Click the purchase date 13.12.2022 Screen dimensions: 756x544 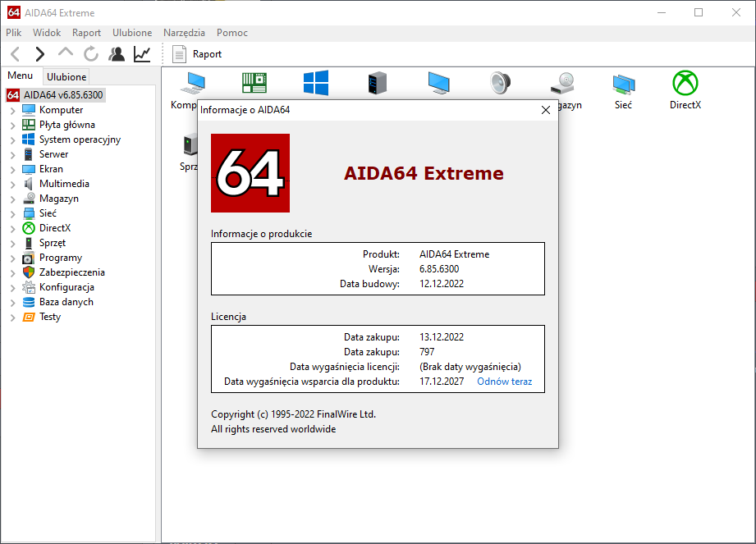[441, 337]
